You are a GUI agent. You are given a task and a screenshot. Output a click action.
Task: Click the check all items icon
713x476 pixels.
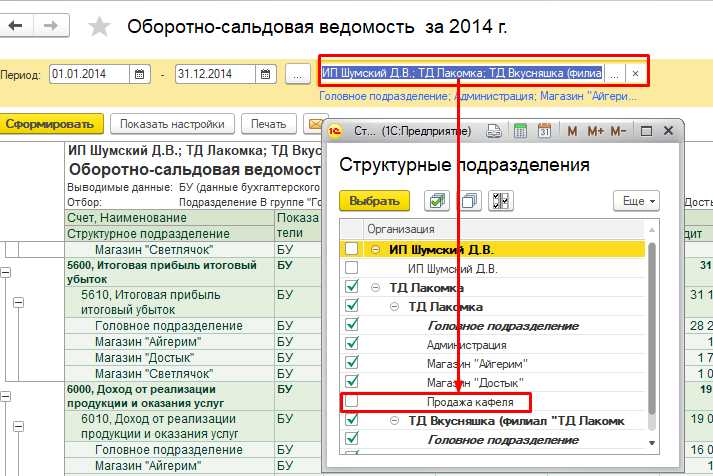437,201
